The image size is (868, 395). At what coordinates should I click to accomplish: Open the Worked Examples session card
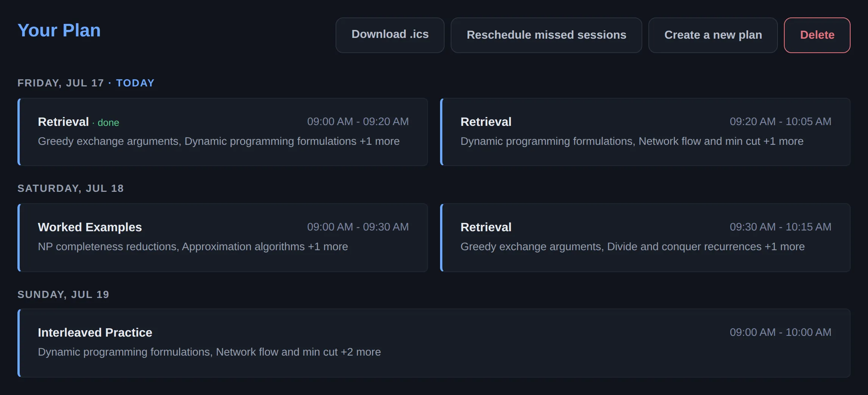[x=223, y=237]
